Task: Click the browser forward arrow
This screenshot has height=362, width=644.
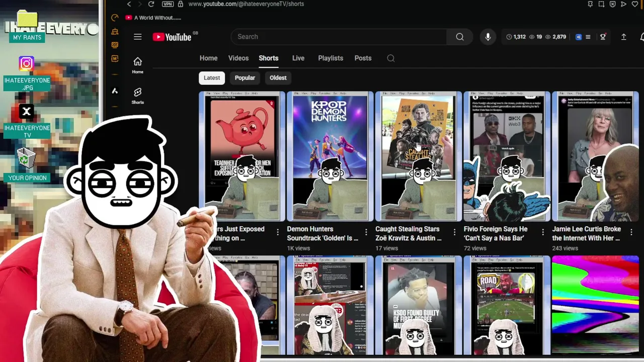Action: [x=139, y=4]
